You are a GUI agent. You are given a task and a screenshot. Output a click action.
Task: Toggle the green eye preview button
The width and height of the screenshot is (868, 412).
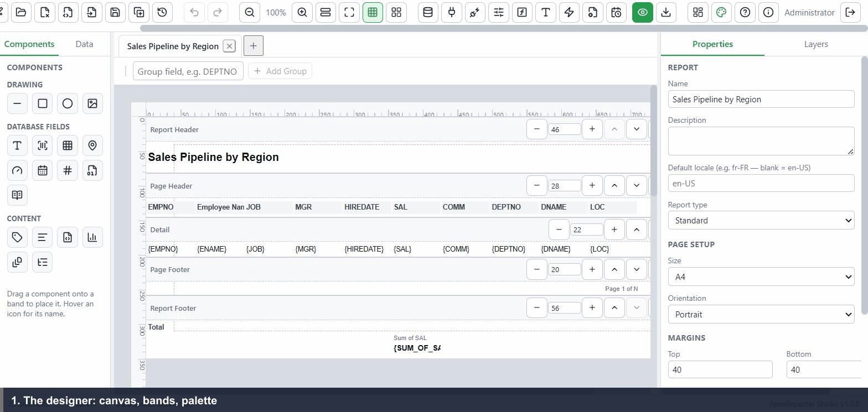click(x=643, y=12)
